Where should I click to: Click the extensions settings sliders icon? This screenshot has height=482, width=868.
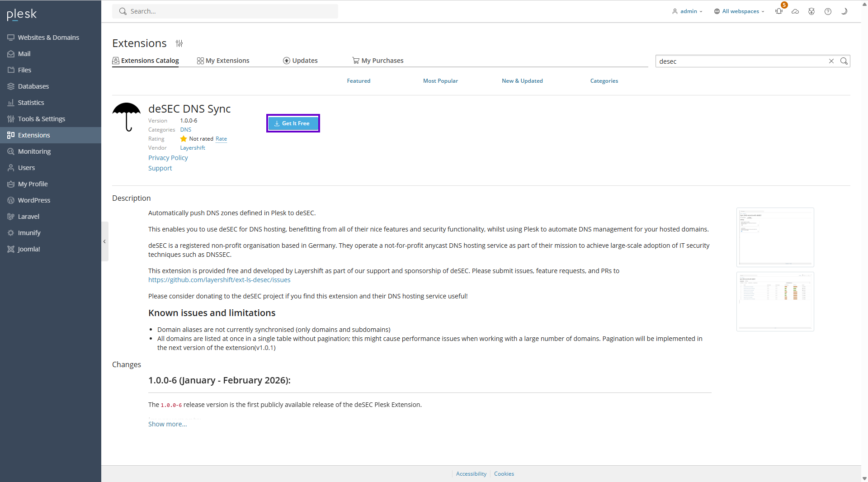point(179,43)
